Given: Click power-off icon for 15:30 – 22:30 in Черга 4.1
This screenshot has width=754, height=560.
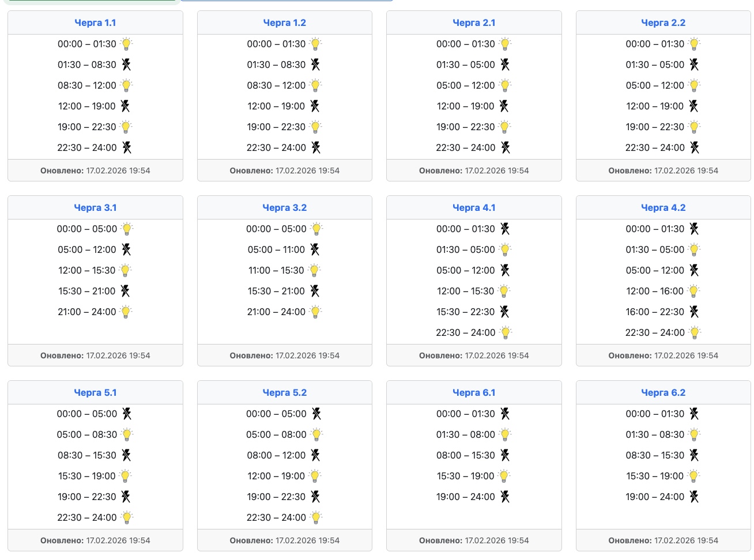Looking at the screenshot, I should point(504,312).
